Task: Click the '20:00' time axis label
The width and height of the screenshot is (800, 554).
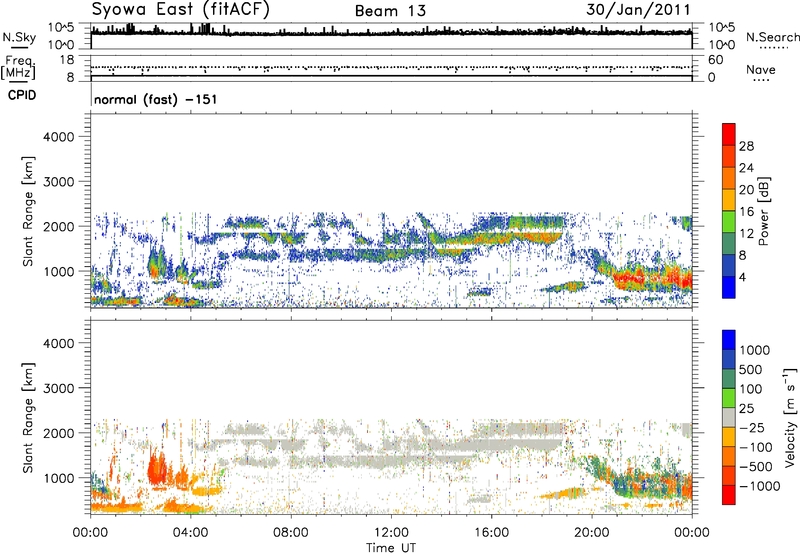Action: 592,533
